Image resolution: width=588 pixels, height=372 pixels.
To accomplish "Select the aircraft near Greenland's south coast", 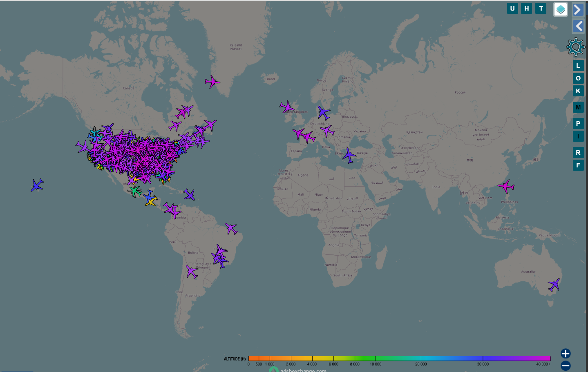I will click(212, 82).
